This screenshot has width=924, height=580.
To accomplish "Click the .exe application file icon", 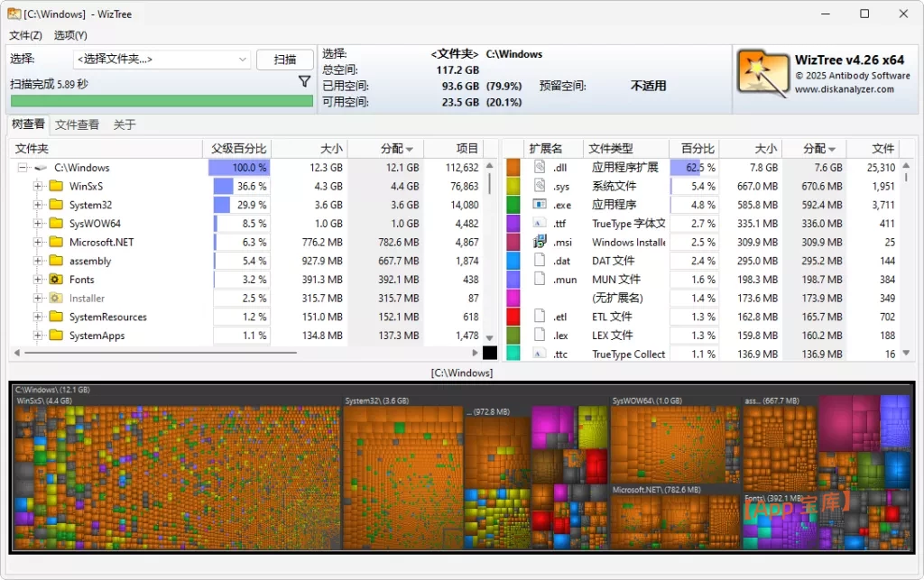I will tap(540, 205).
